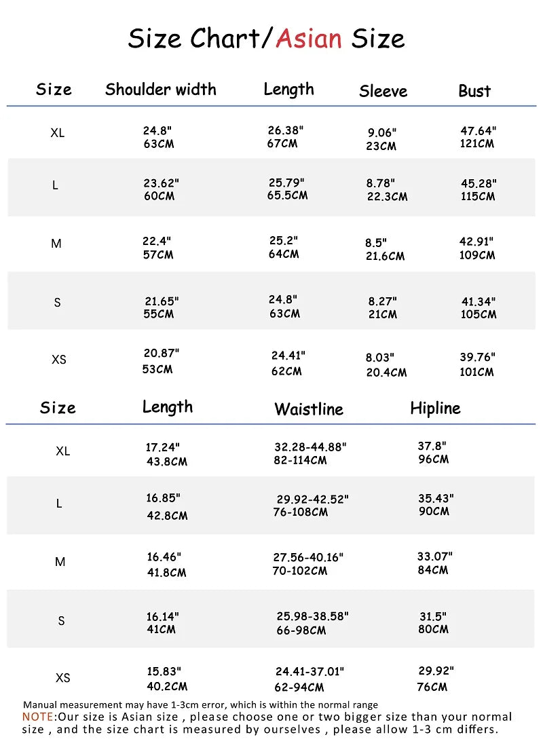
Task: Select the 63CM shoulder width value for XL
Action: point(159,144)
